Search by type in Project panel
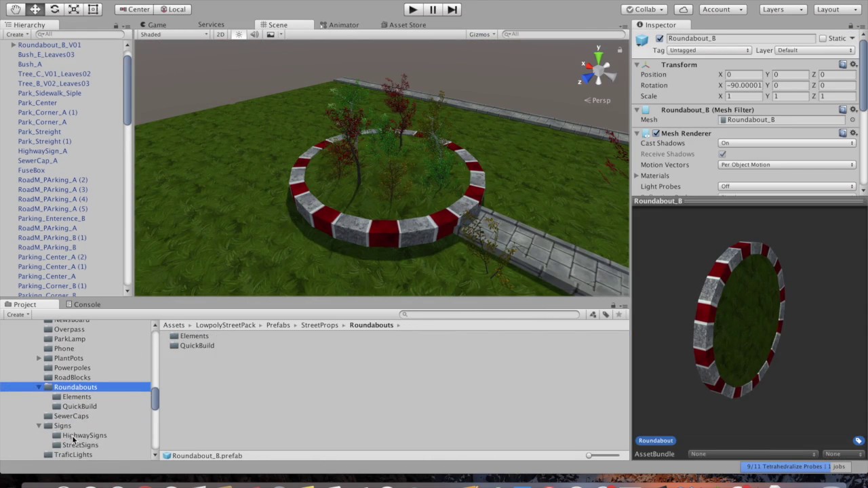This screenshot has width=868, height=488. click(593, 314)
